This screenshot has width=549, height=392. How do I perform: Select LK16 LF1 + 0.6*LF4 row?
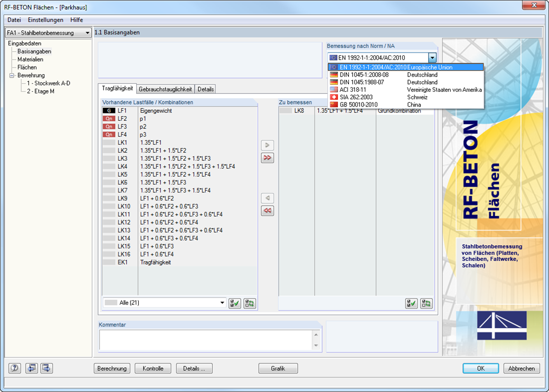tap(179, 254)
